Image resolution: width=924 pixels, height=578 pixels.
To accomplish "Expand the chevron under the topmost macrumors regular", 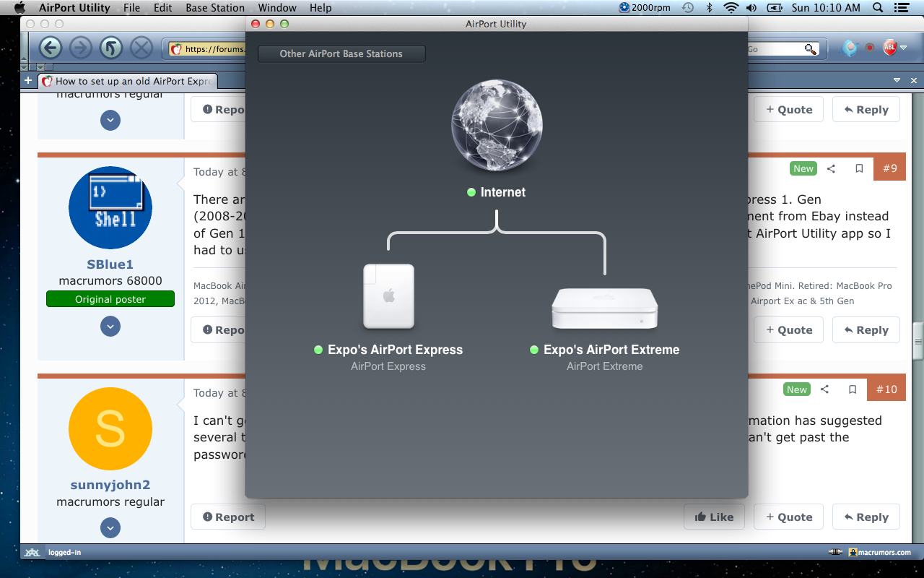I will pos(110,120).
